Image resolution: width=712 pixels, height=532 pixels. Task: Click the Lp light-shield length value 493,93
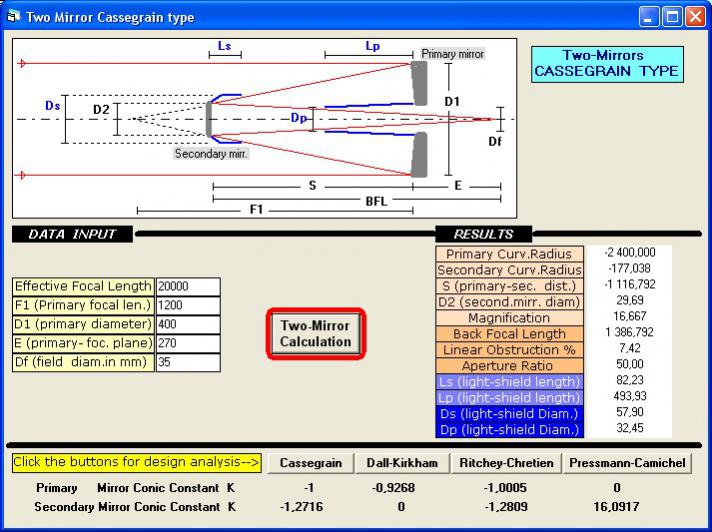(x=630, y=396)
